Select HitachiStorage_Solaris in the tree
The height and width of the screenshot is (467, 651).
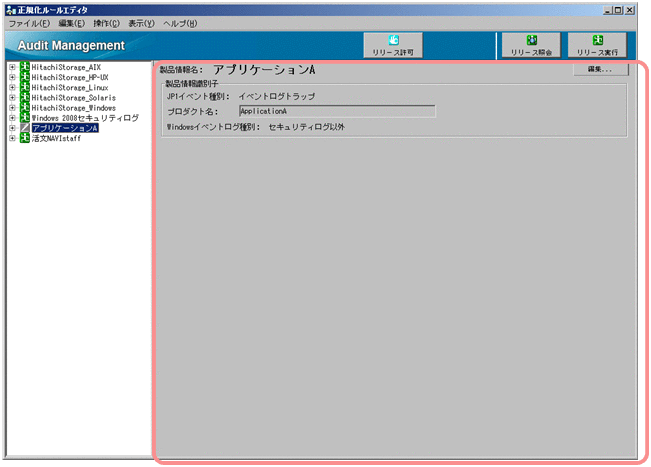pos(73,98)
